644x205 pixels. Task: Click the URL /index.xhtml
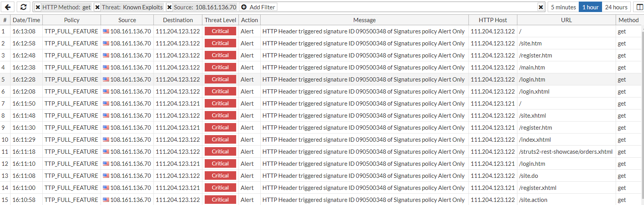pyautogui.click(x=535, y=140)
